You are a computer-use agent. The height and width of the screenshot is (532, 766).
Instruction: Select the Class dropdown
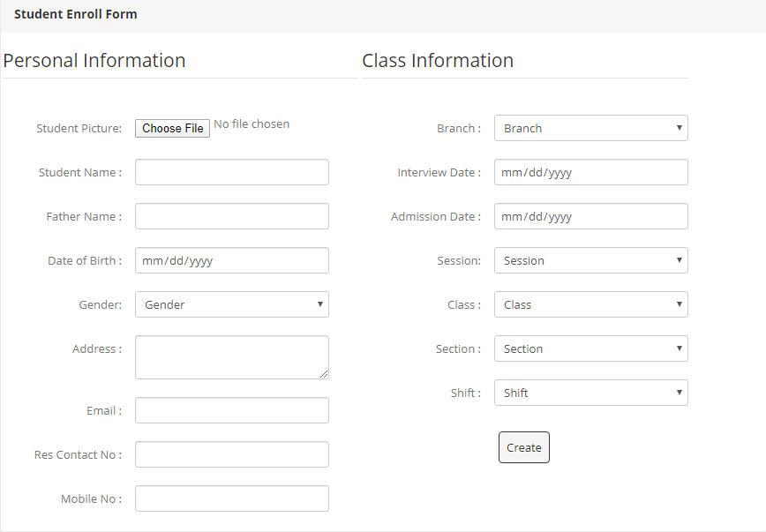pyautogui.click(x=590, y=304)
